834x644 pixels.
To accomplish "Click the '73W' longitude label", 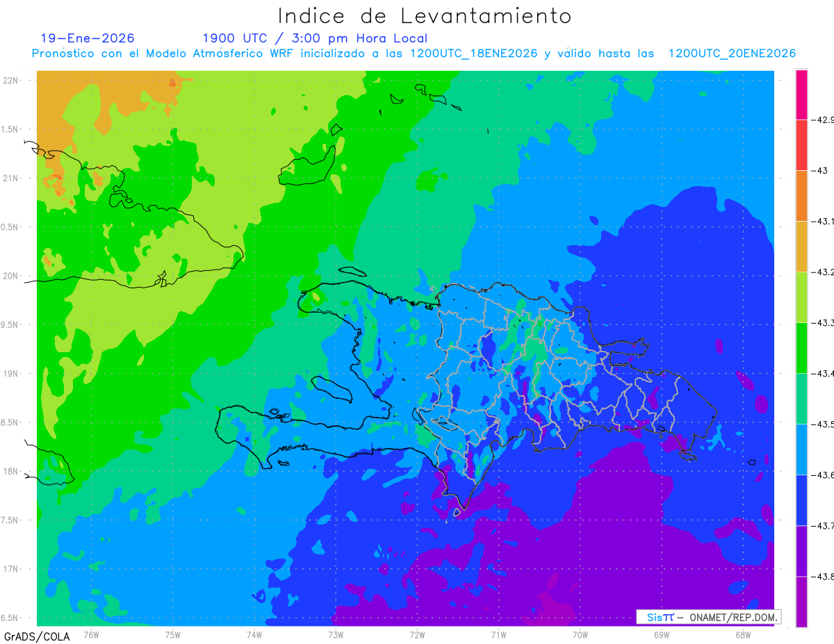I will [335, 634].
